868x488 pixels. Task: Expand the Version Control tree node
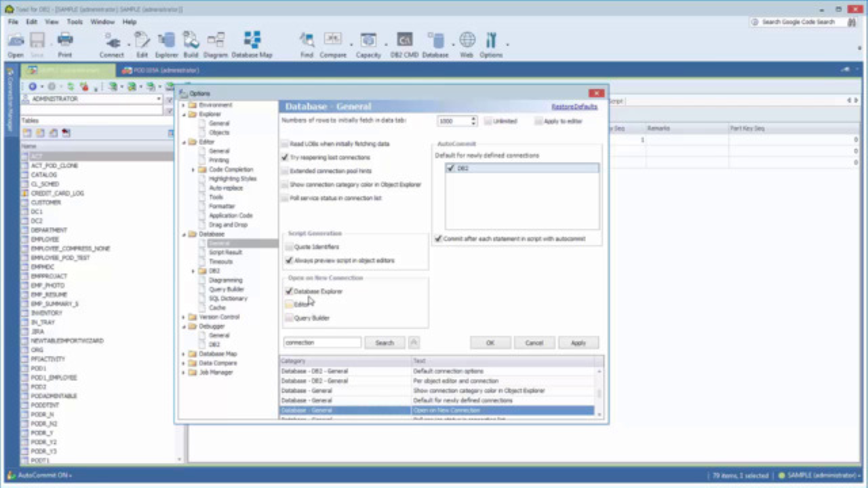184,317
